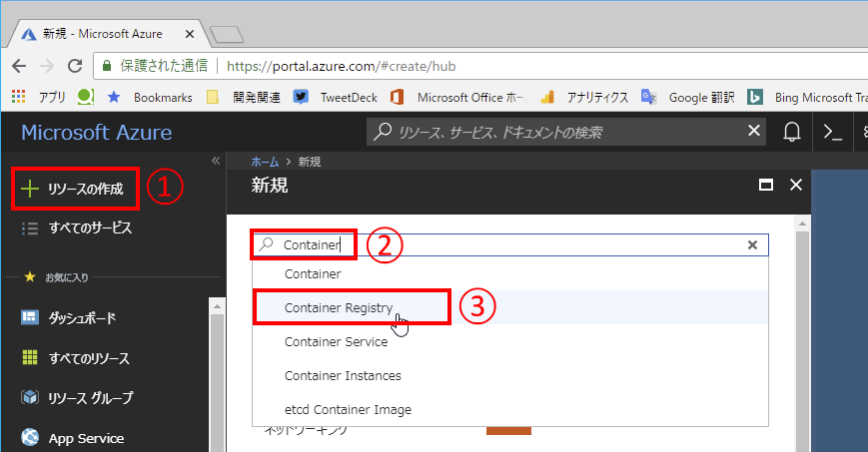Close the 新規 - Microsoft Azure tab

(x=190, y=34)
